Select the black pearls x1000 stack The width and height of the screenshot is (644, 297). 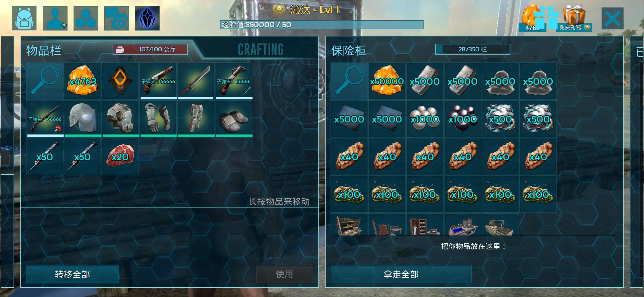[462, 119]
